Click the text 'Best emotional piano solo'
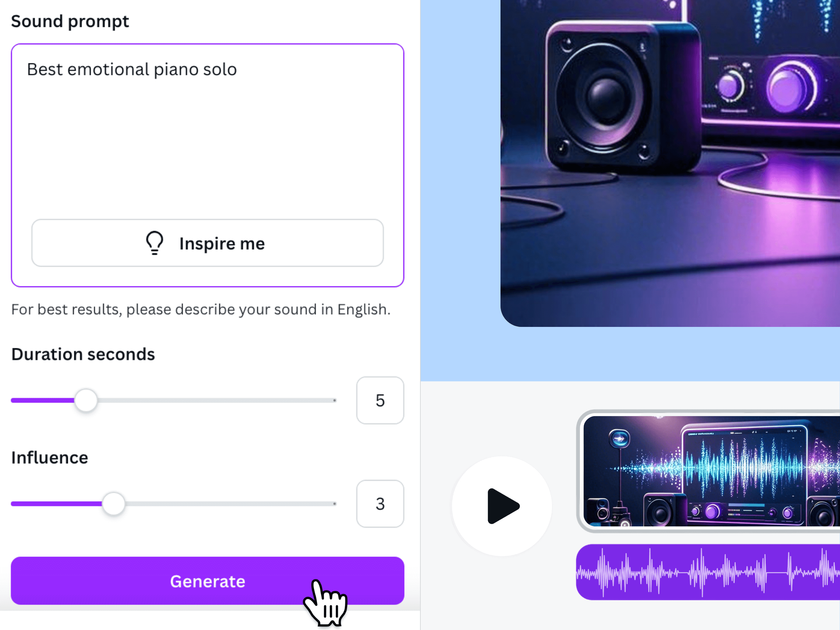The height and width of the screenshot is (630, 840). click(x=132, y=70)
